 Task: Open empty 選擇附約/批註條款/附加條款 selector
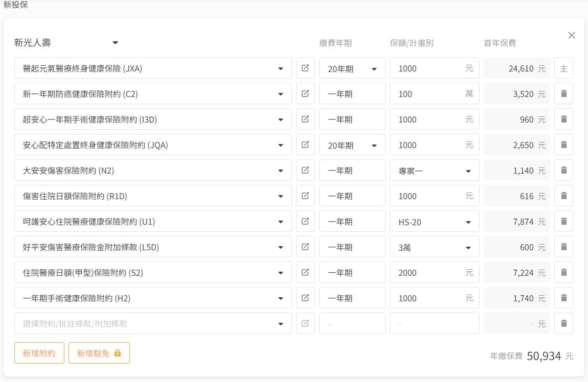[153, 324]
